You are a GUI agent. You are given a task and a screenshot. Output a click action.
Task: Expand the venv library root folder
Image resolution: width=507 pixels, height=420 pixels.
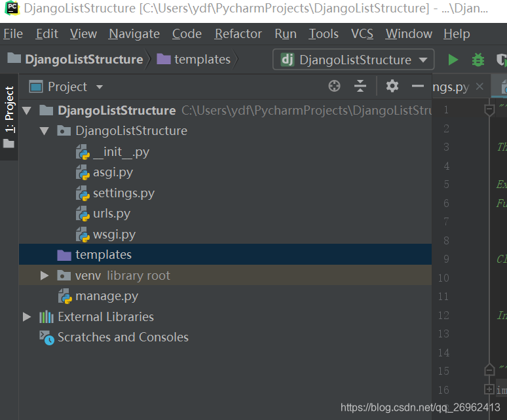(45, 275)
